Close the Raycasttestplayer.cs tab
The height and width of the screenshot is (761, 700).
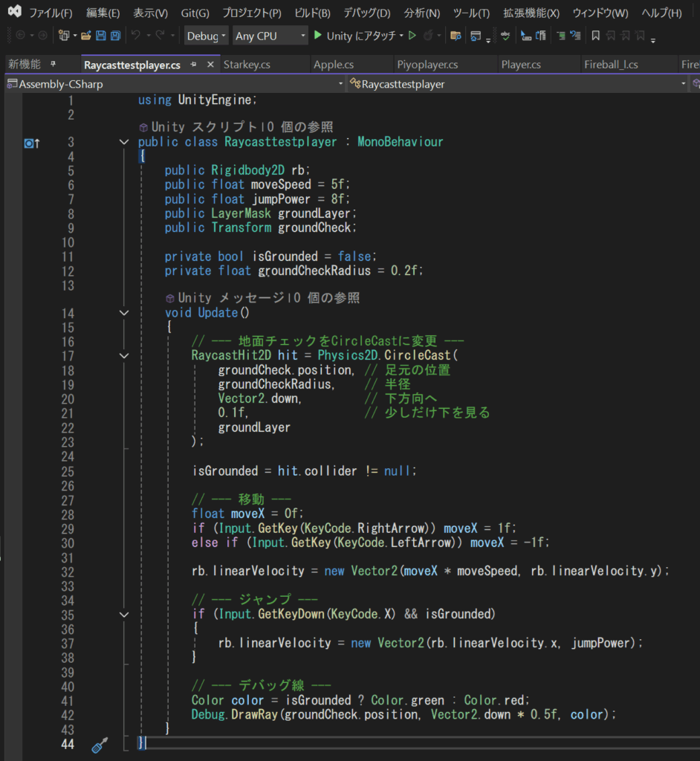tap(210, 65)
